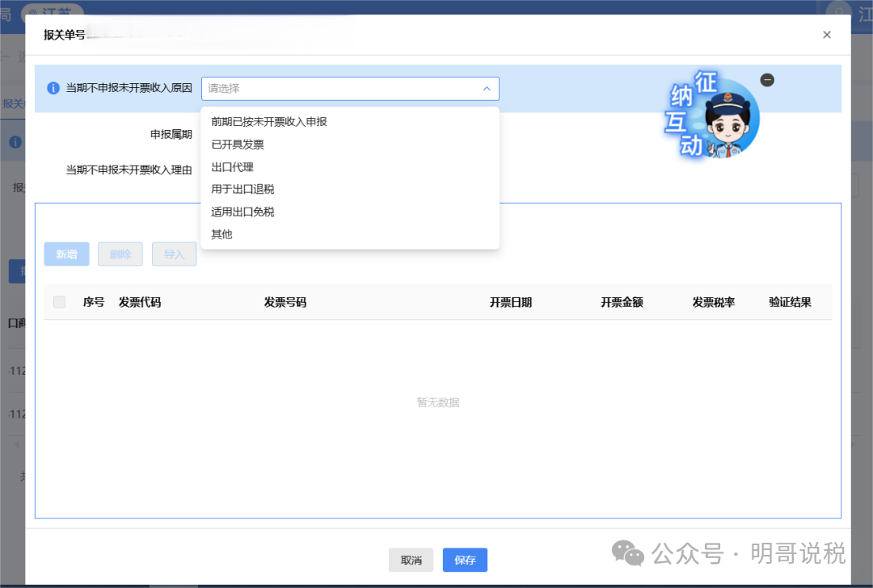Image resolution: width=873 pixels, height=588 pixels.
Task: Select 前期已按未开票收入申报 from the options
Action: click(x=267, y=121)
